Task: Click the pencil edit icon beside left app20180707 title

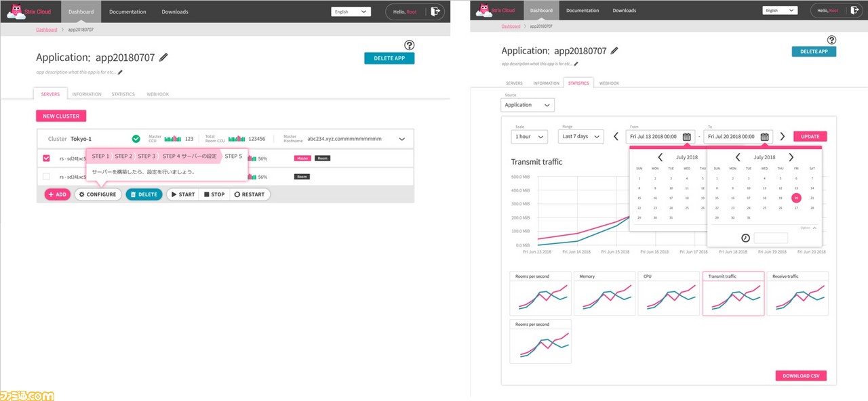Action: [x=163, y=58]
